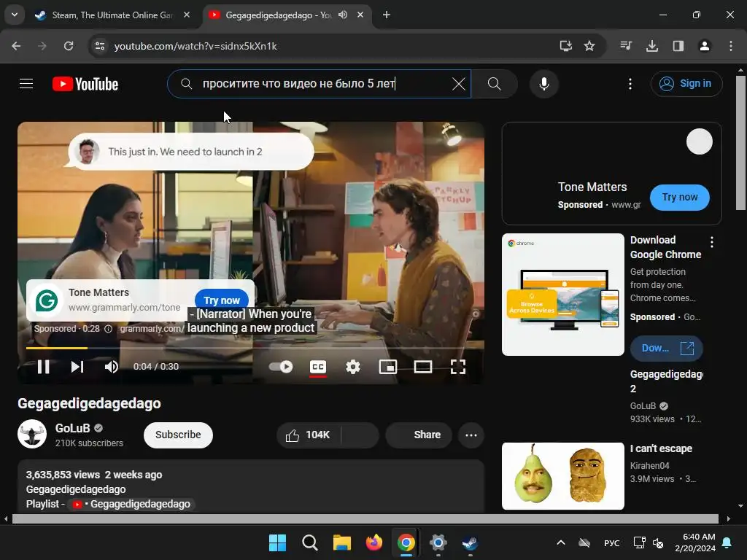Image resolution: width=747 pixels, height=560 pixels.
Task: Pause the video playback
Action: [43, 367]
